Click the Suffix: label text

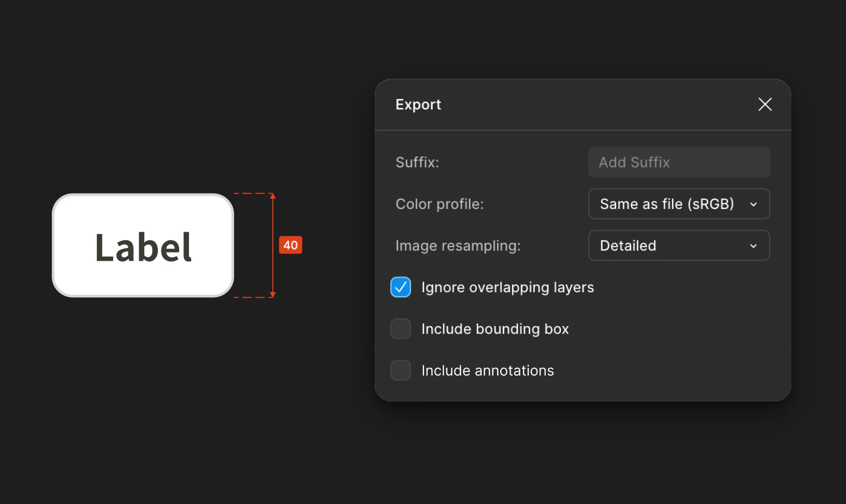click(417, 162)
